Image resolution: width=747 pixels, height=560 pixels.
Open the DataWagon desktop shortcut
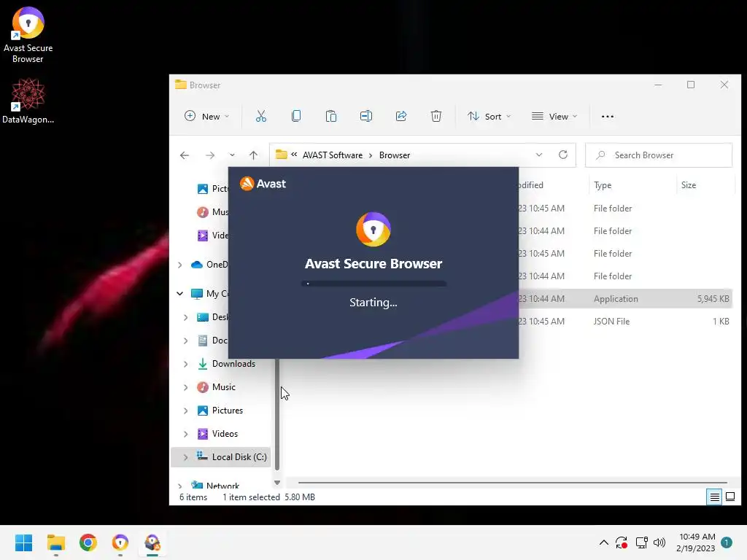(28, 101)
